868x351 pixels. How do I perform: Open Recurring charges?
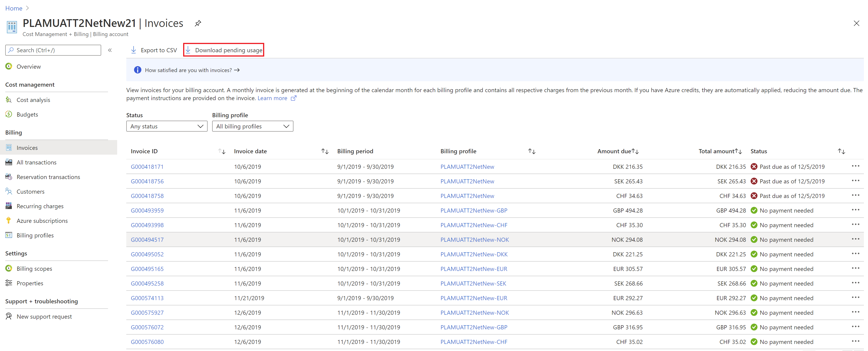(40, 206)
